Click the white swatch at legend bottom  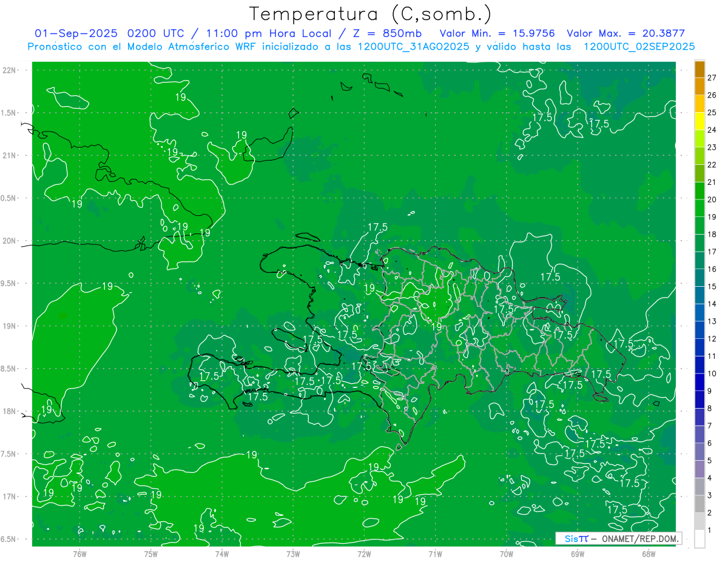(x=699, y=539)
